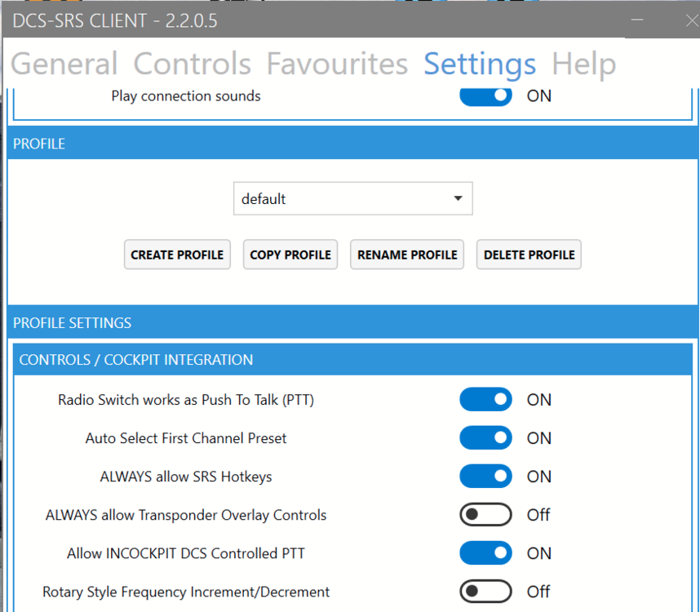Switch to the Controls tab
Screen dimensions: 700x612
coord(192,64)
